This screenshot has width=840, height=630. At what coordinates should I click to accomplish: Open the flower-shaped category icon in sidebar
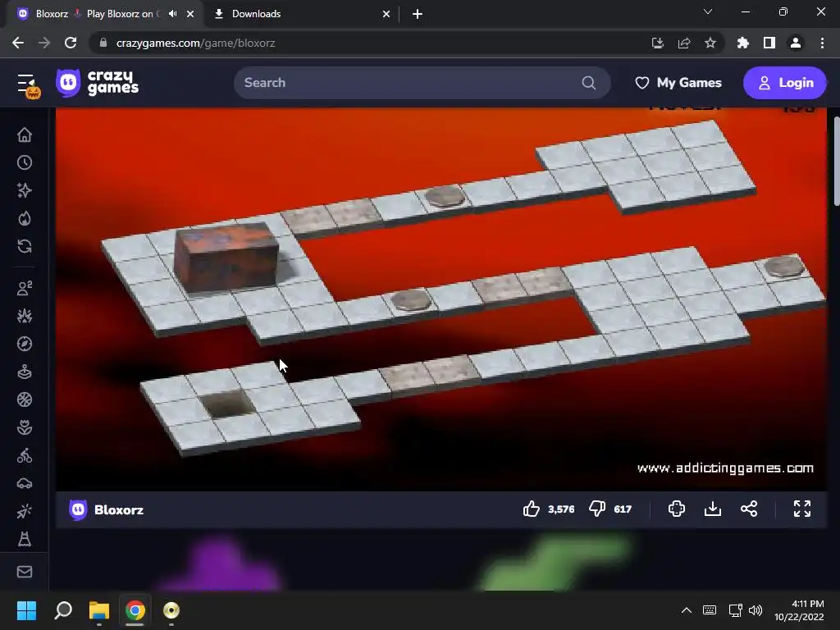pos(24,427)
